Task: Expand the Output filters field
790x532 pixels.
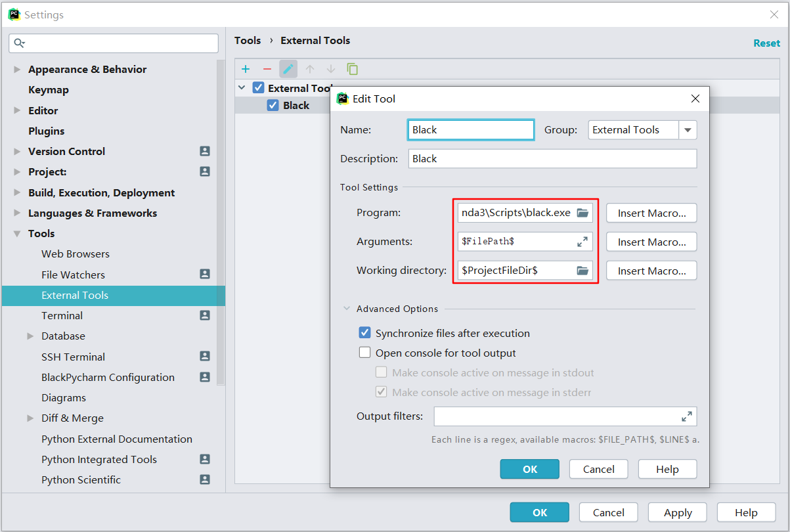Action: coord(687,416)
